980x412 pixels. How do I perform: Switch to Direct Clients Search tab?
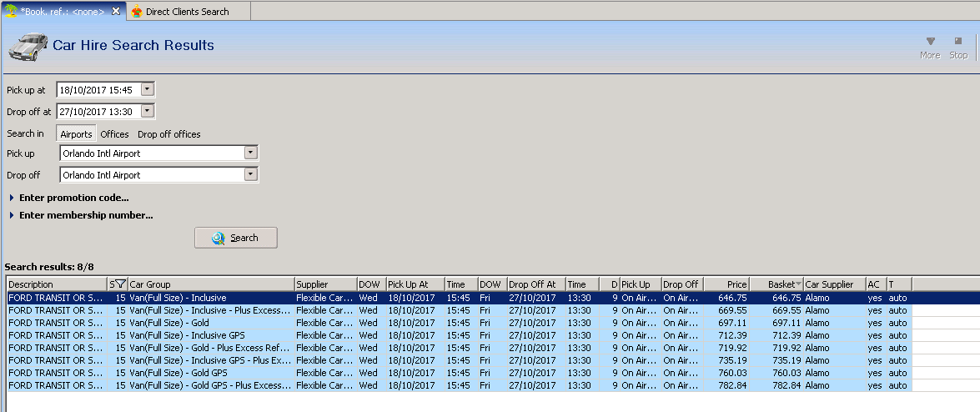(187, 11)
